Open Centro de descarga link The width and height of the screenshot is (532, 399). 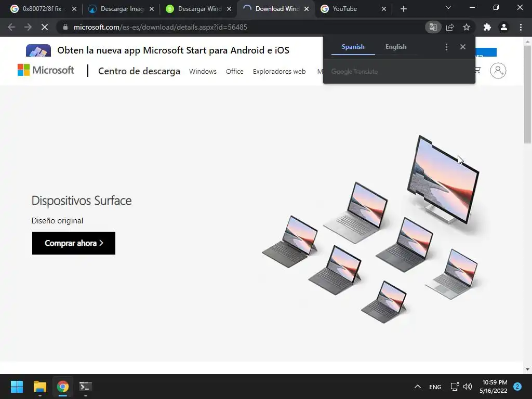point(139,71)
